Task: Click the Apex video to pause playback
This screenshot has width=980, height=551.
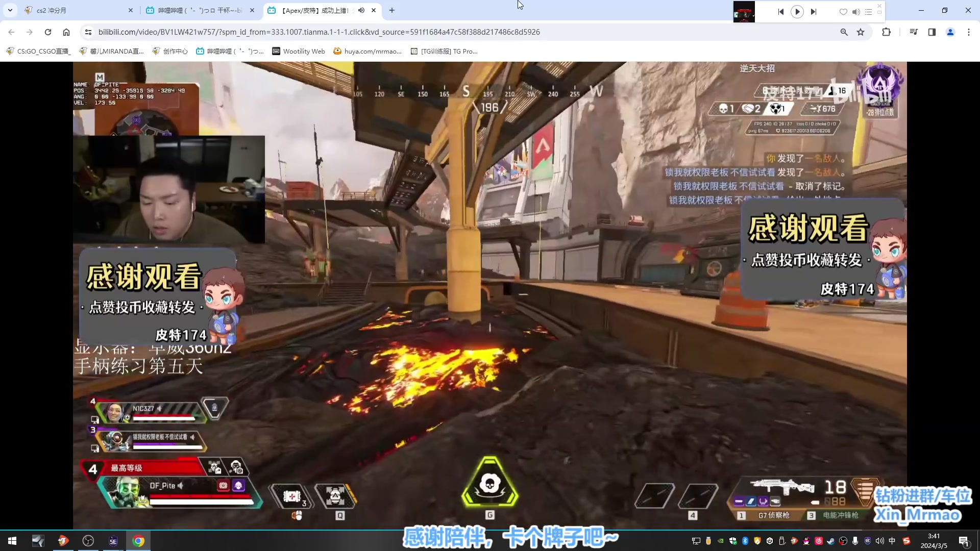Action: coord(490,296)
